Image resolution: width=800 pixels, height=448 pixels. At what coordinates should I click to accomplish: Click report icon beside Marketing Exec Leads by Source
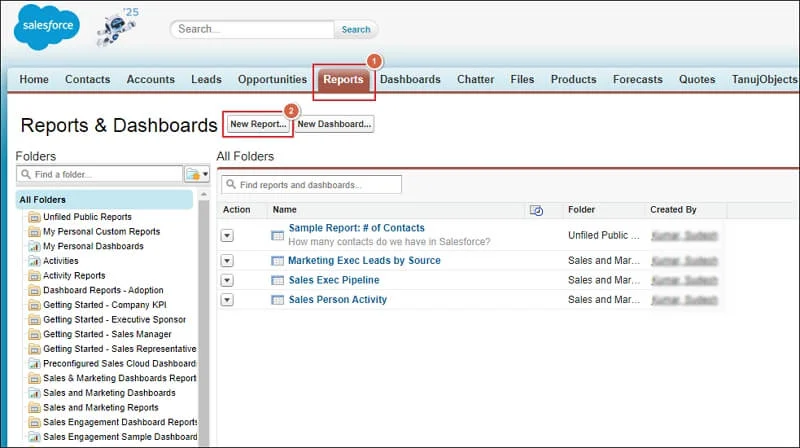pos(278,261)
